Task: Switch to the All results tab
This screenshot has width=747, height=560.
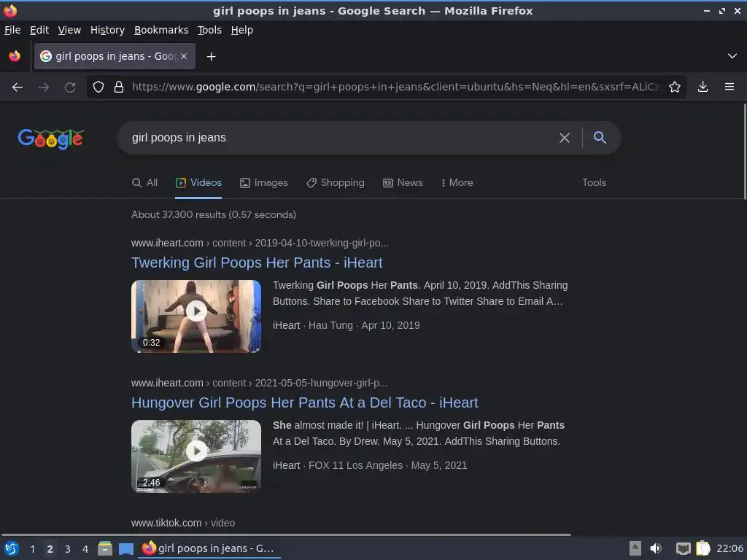Action: click(145, 183)
